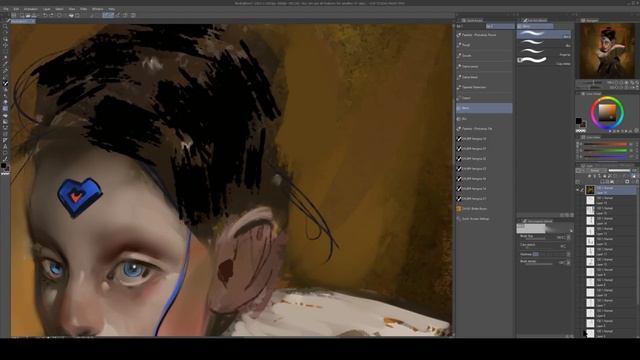Select the Fingertip sub tool brush stroke
Viewport: 640px width, 360px height.
pyautogui.click(x=544, y=52)
